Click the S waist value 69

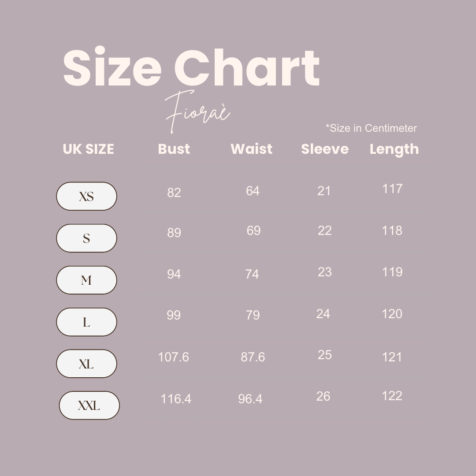pyautogui.click(x=253, y=231)
